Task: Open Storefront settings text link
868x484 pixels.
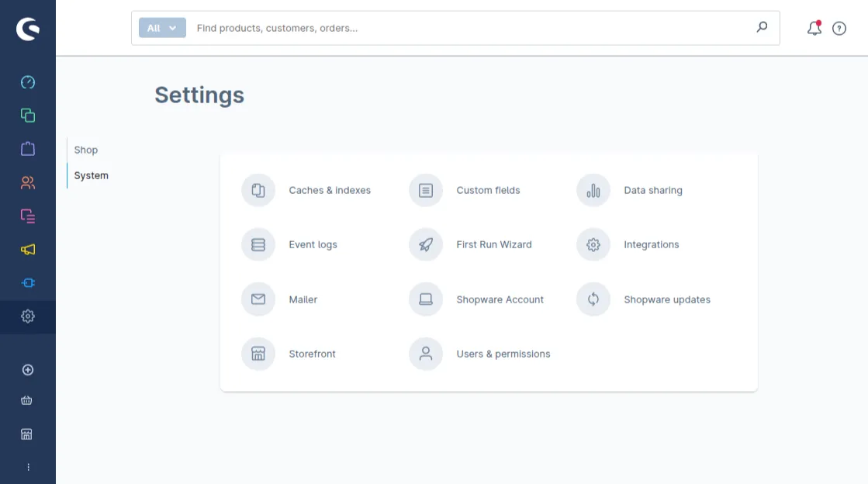Action: (x=312, y=354)
